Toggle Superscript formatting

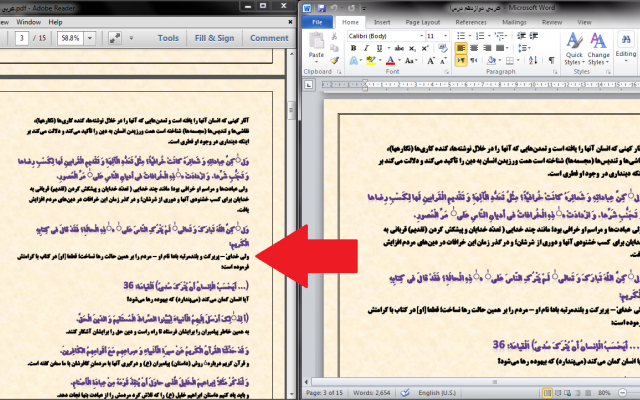tap(425, 48)
